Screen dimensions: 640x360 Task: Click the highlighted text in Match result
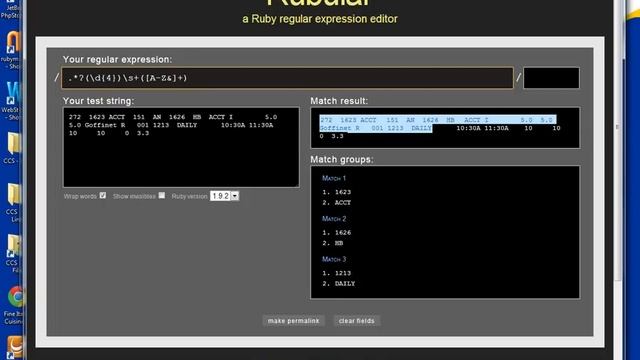click(437, 124)
